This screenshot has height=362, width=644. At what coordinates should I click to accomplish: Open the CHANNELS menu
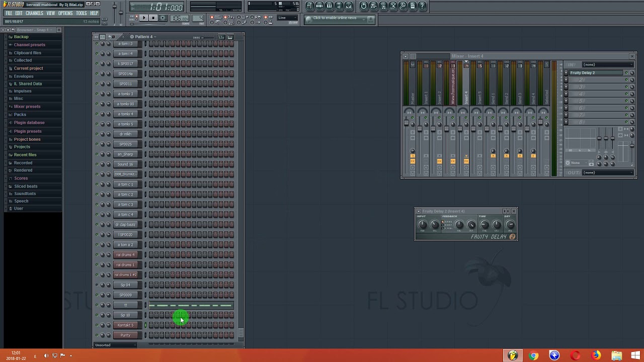pos(34,13)
